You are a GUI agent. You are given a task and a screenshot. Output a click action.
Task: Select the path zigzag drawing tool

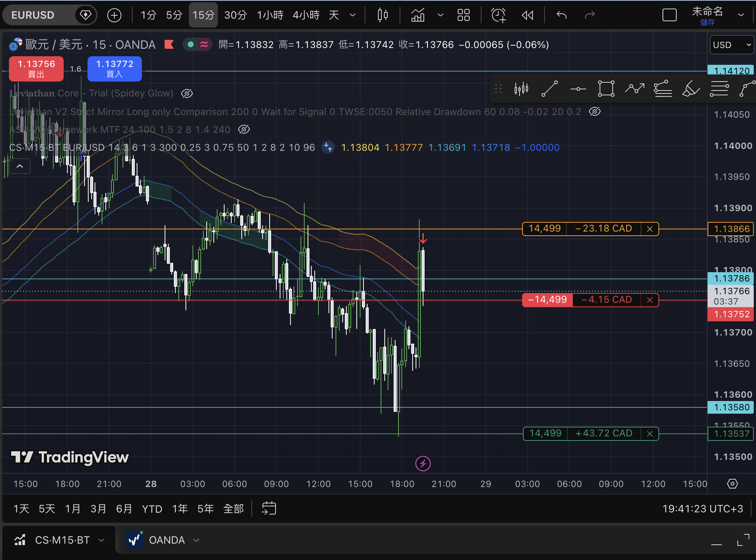(x=635, y=89)
